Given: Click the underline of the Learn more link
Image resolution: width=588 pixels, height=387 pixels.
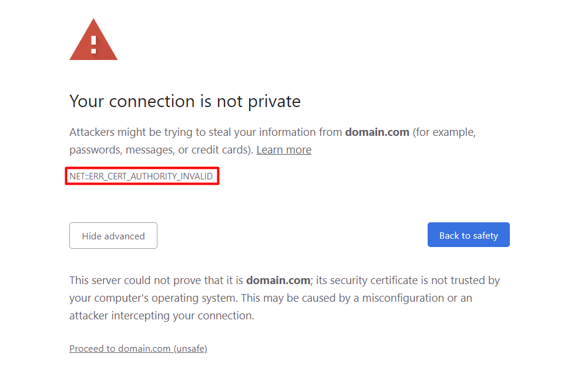Looking at the screenshot, I should click(x=284, y=155).
